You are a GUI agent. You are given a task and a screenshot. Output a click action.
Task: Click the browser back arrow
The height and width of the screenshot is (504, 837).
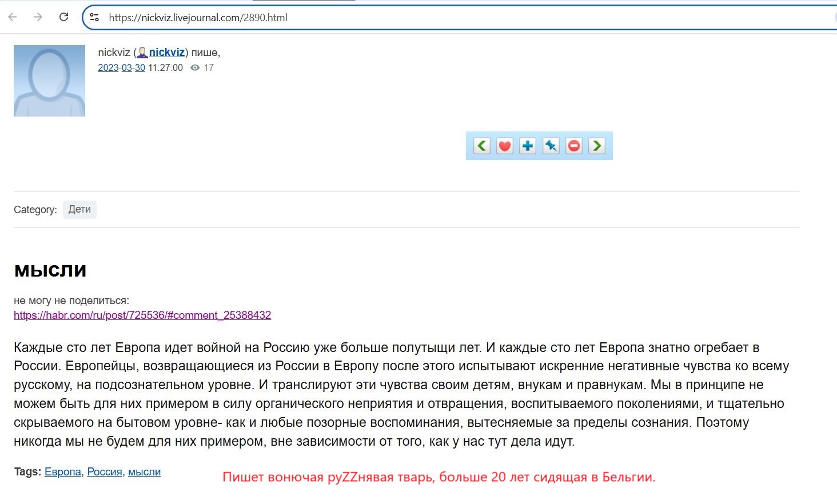(x=13, y=17)
